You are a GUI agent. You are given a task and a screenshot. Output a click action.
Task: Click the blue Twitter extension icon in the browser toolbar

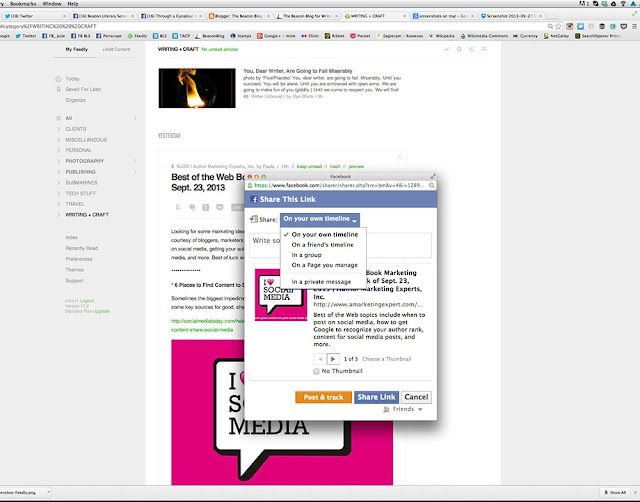coord(580,26)
